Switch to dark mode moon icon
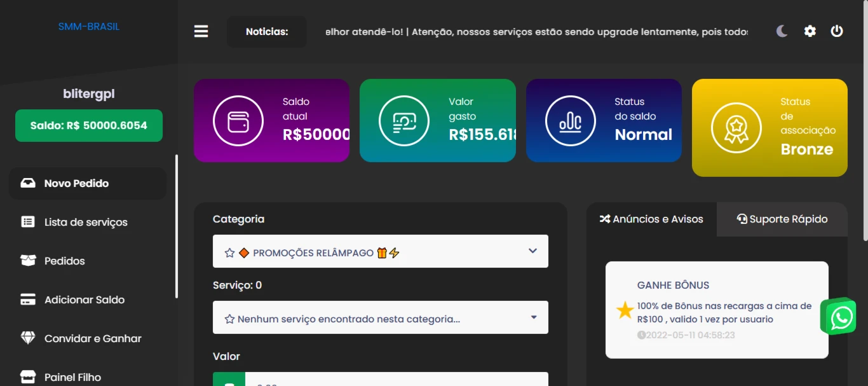868x386 pixels. tap(782, 31)
